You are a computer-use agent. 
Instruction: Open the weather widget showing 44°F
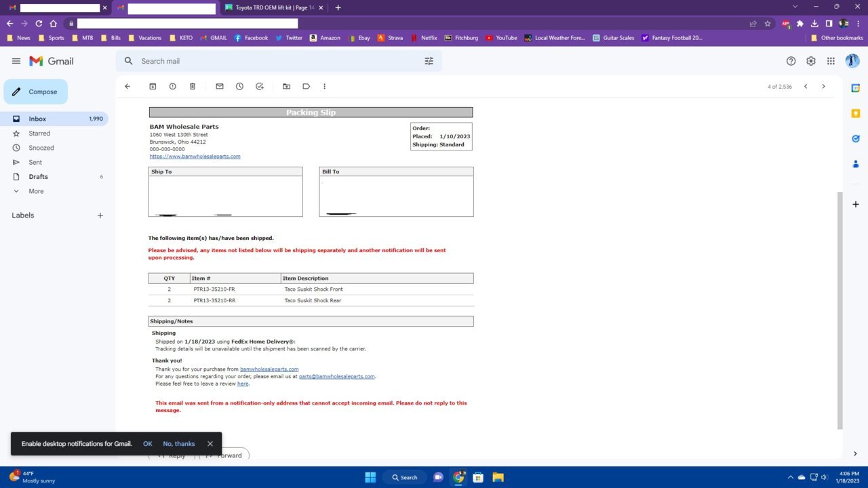32,477
